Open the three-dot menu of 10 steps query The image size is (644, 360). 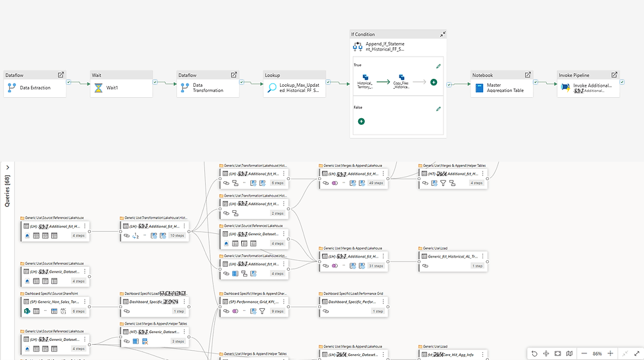point(185,226)
